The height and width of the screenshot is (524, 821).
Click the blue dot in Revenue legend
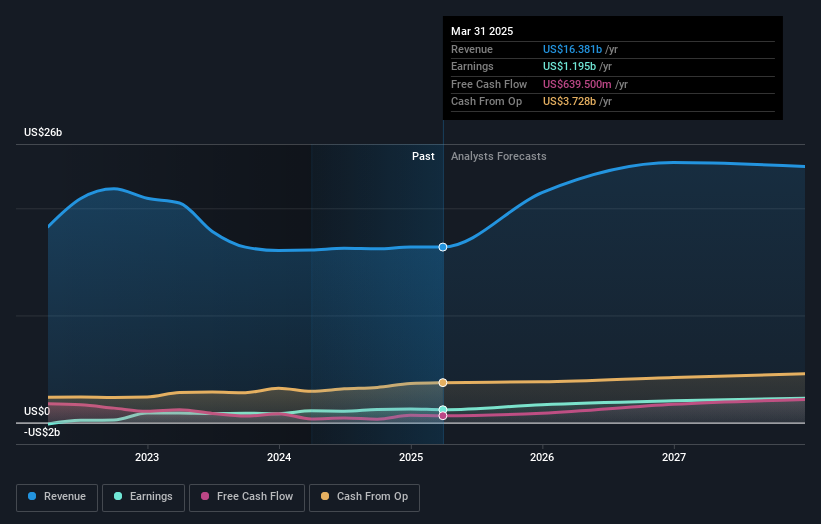click(x=32, y=496)
